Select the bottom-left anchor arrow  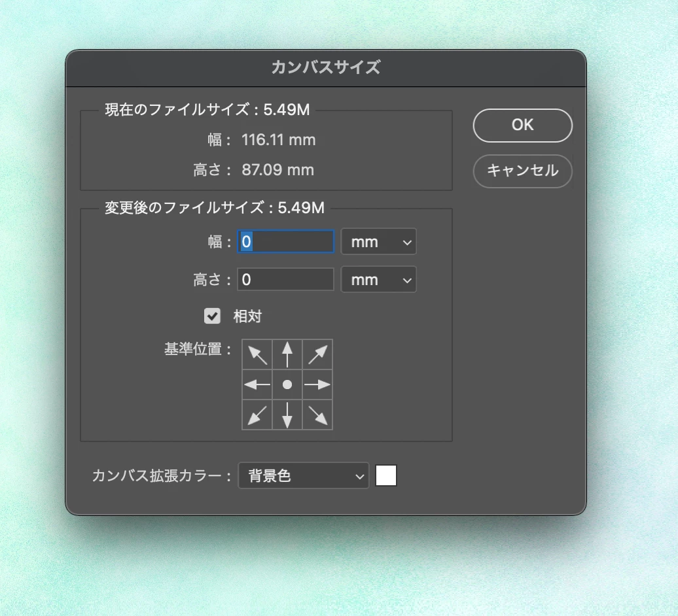coord(257,415)
